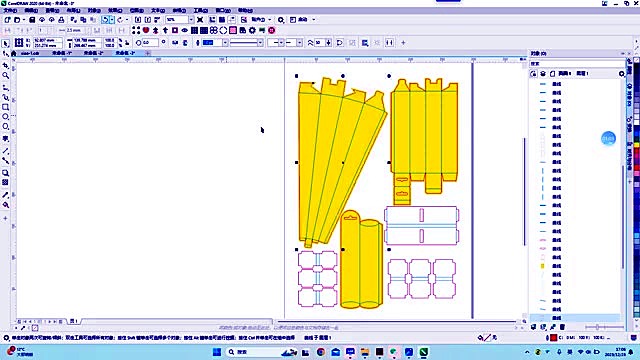Click Mirror vertically in property bar
The height and width of the screenshot is (360, 640).
(185, 42)
